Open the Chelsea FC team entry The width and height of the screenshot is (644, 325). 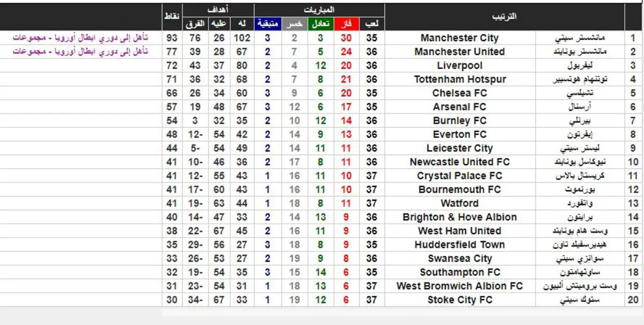point(459,93)
